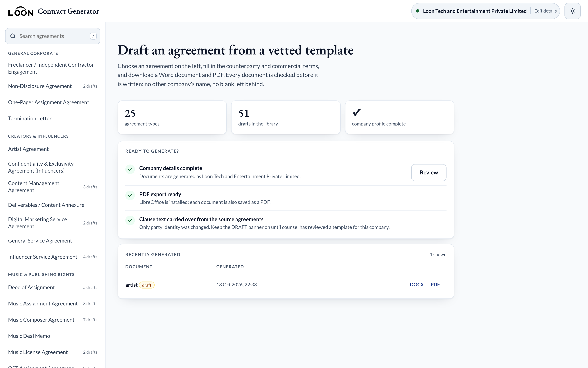This screenshot has width=588, height=368.
Task: Click the green check beside PDF export ready
Action: [x=130, y=195]
